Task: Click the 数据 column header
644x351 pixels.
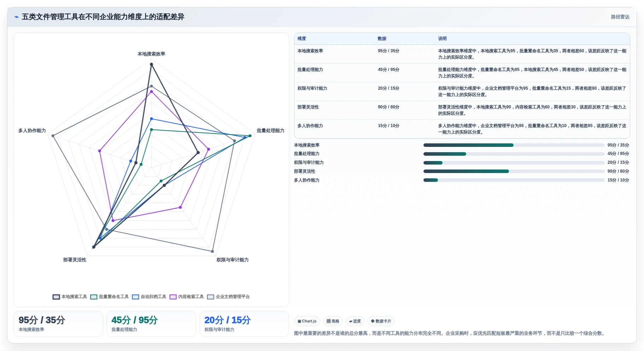Action: (x=382, y=38)
